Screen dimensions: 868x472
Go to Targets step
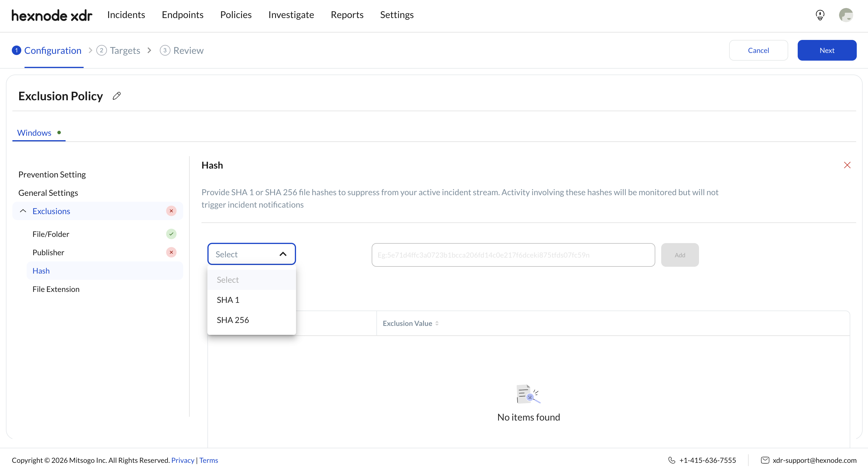click(x=118, y=50)
